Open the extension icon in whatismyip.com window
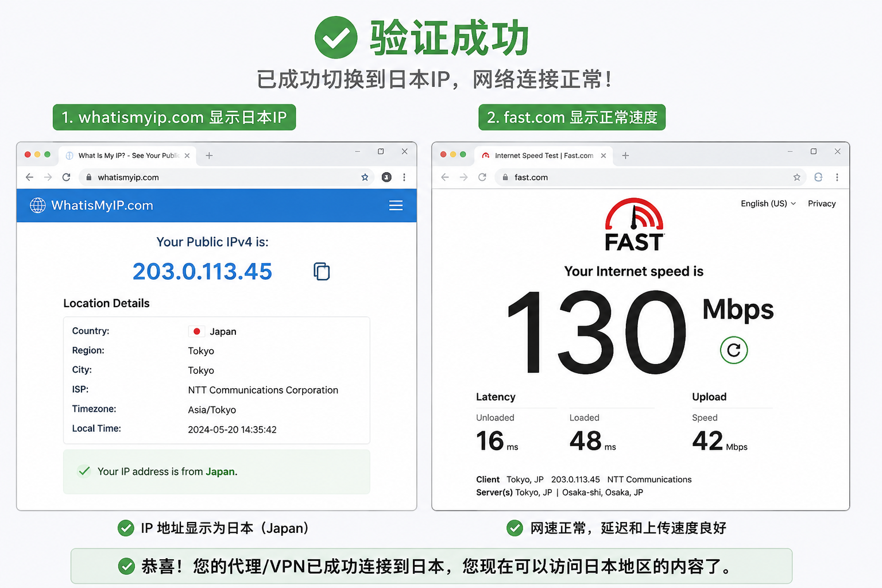882x588 pixels. coord(386,177)
